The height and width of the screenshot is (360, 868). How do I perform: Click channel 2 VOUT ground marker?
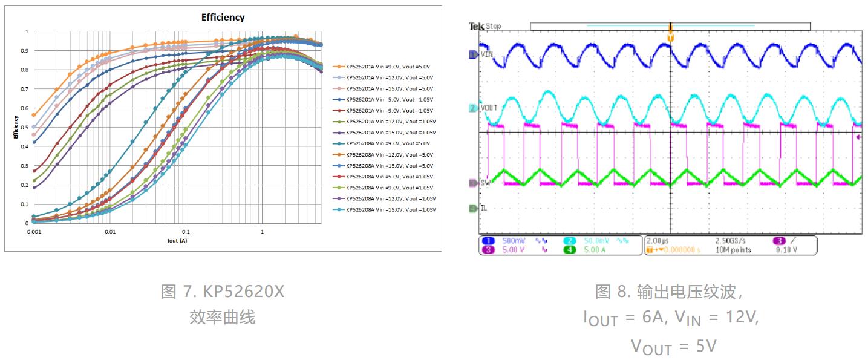click(474, 108)
